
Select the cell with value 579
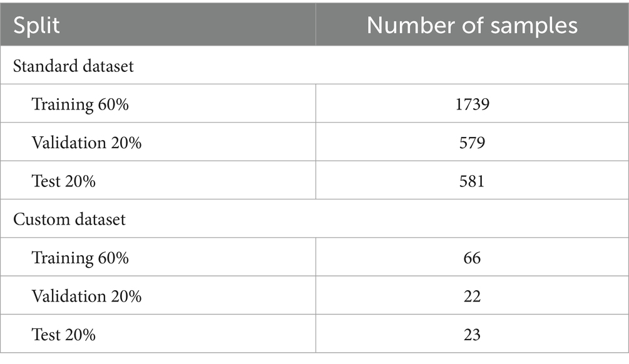(472, 143)
